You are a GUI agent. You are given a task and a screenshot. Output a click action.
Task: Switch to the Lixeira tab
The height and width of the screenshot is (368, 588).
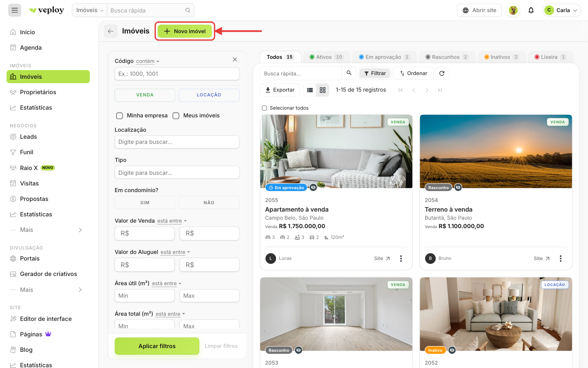tap(550, 57)
